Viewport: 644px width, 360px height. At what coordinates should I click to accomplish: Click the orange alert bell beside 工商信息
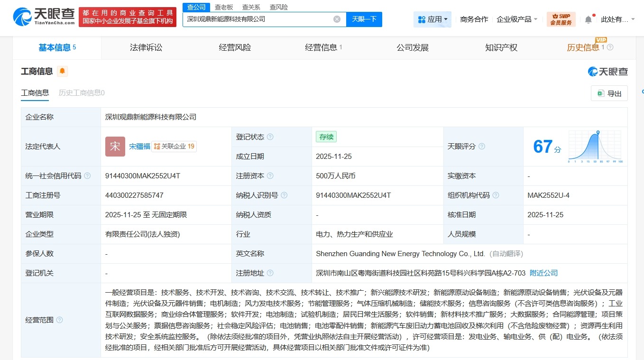pos(62,71)
